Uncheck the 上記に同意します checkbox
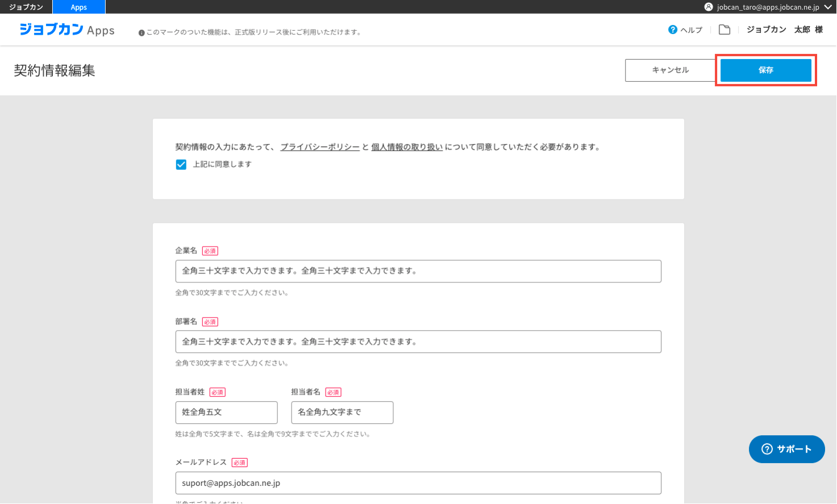 point(181,165)
